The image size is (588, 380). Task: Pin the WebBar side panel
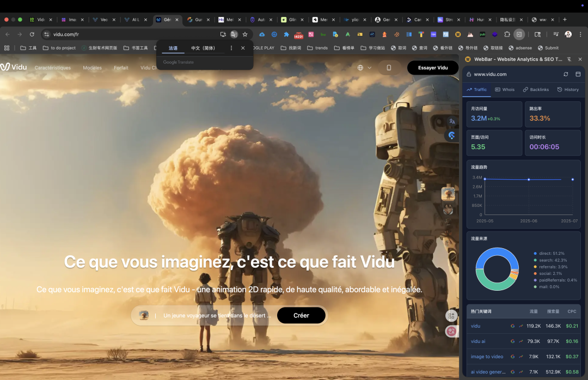(x=569, y=59)
